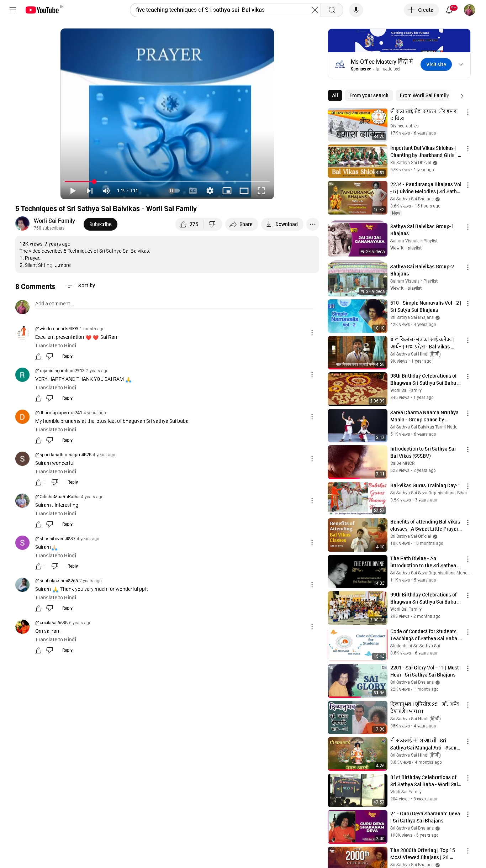Screen dimensions: 486x868
Task: Enter fullscreen mode on the video
Action: [261, 191]
